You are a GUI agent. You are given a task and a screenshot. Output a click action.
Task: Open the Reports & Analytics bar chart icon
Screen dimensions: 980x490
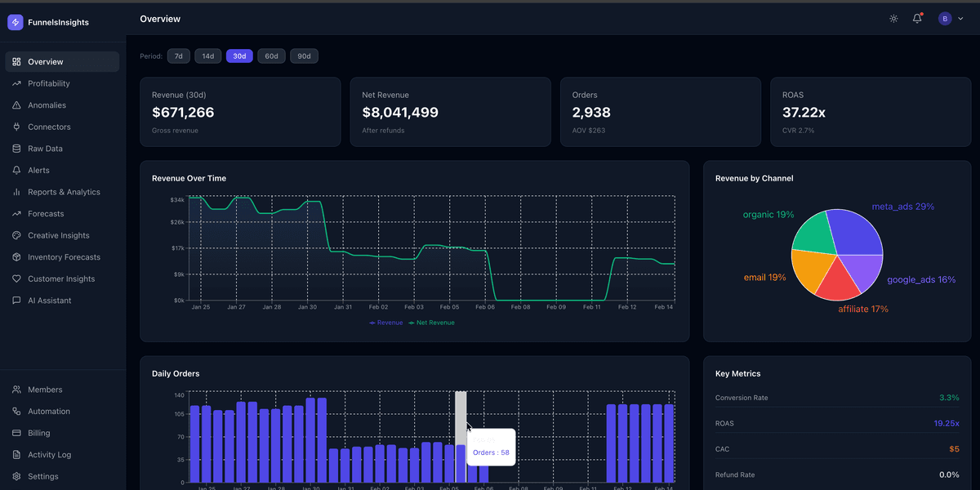point(16,191)
